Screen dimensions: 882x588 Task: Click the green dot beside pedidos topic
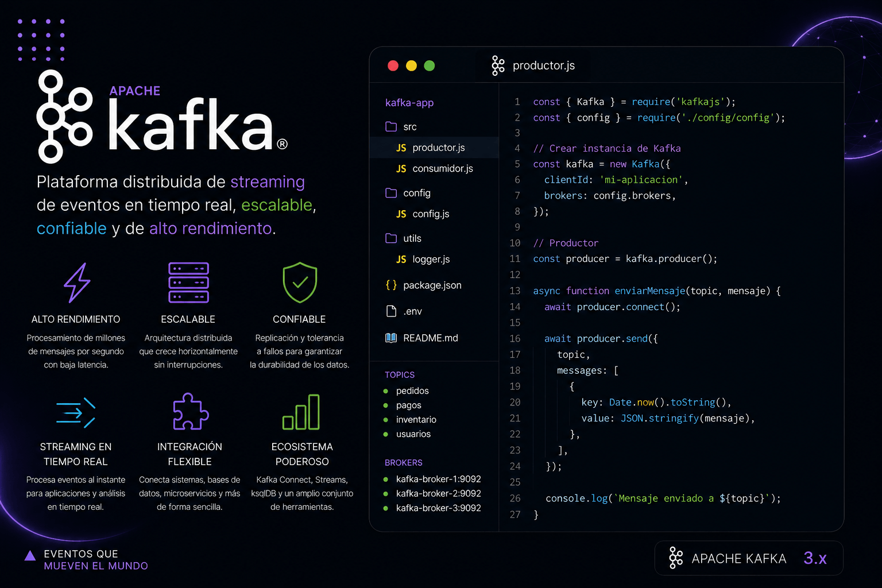click(386, 391)
